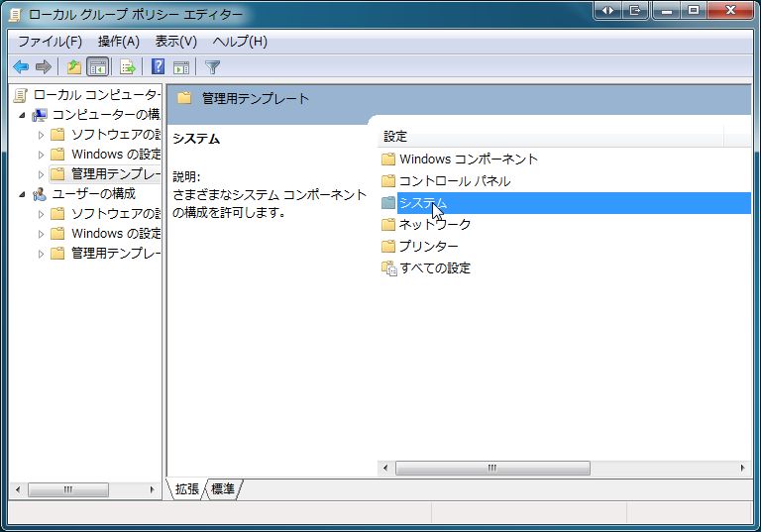Viewport: 761px width, 532px height.
Task: Click the Filter funnel toolbar icon
Action: click(x=212, y=67)
